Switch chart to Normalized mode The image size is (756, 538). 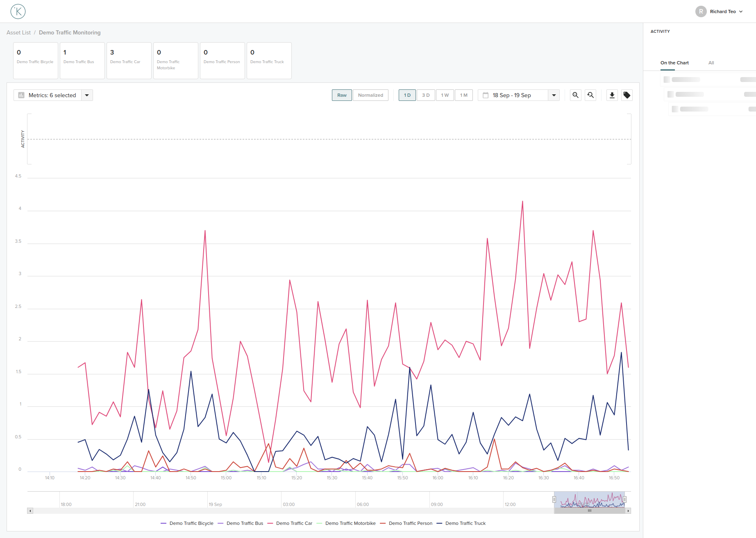[370, 95]
